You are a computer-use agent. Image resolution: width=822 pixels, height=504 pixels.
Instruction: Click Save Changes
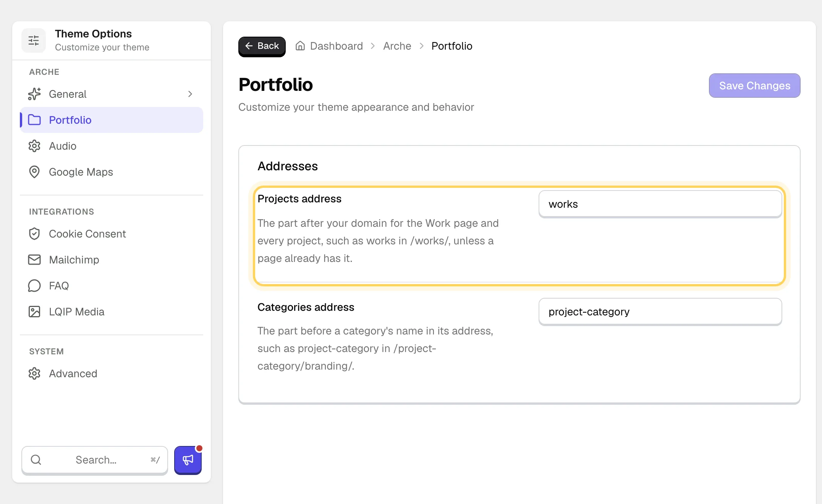[x=755, y=86]
